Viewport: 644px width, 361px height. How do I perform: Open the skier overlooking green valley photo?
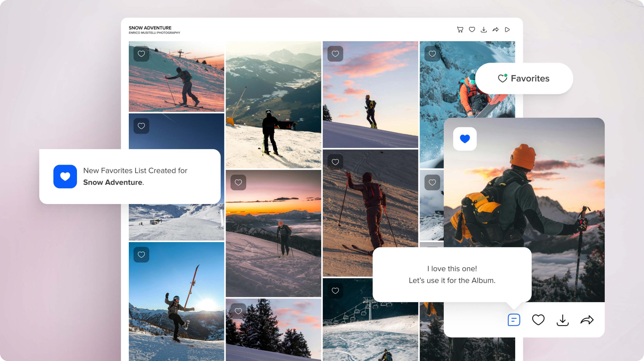coord(273,105)
